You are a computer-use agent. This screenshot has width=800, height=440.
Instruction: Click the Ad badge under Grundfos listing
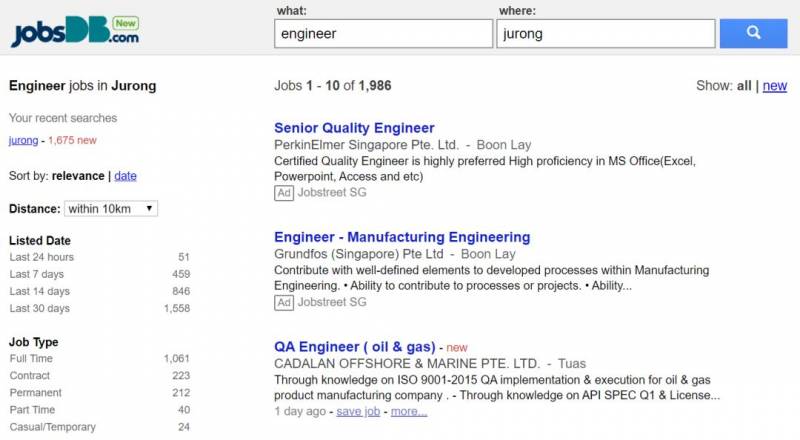coord(284,302)
